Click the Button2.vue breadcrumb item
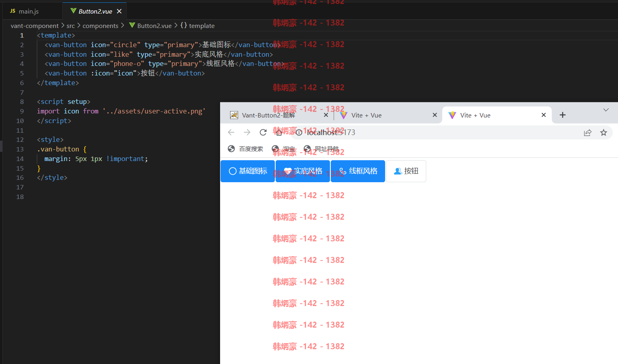This screenshot has width=618, height=364. point(150,26)
